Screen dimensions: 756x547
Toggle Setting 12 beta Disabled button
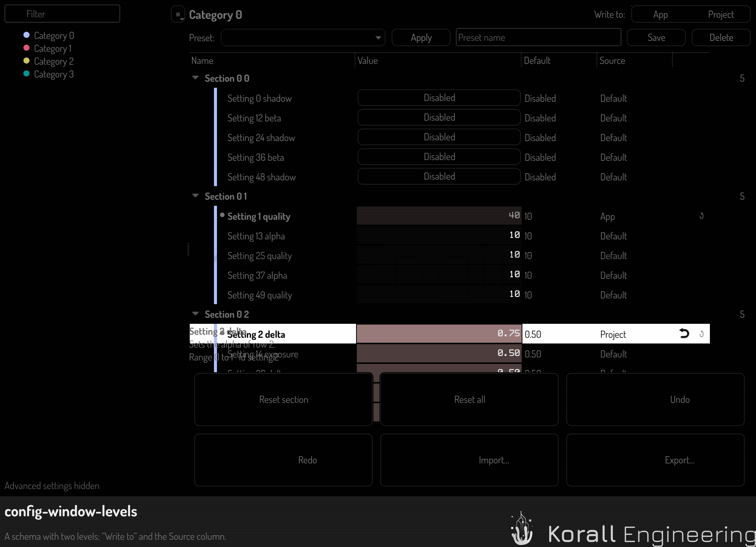click(x=439, y=118)
